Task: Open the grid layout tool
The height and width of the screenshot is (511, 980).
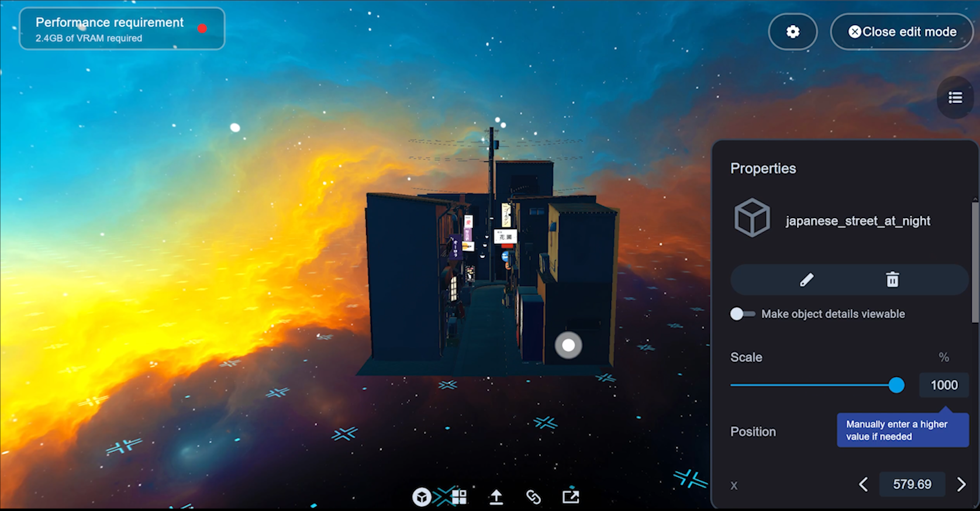Action: (x=459, y=497)
